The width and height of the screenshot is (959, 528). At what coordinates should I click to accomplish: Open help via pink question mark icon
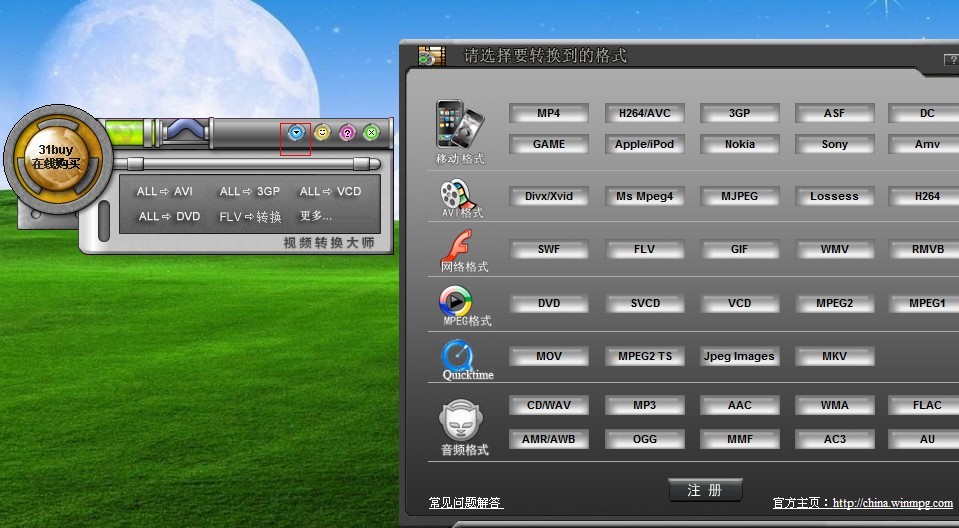[x=347, y=132]
